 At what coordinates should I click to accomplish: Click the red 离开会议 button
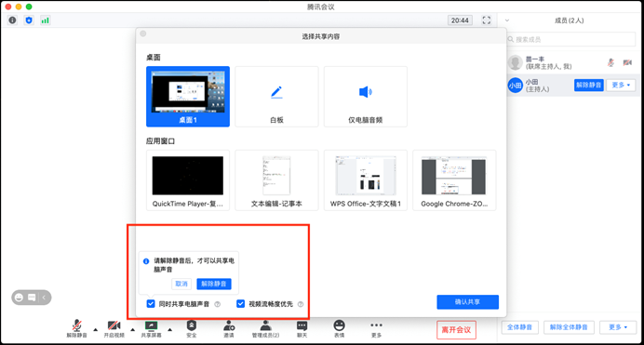point(456,329)
